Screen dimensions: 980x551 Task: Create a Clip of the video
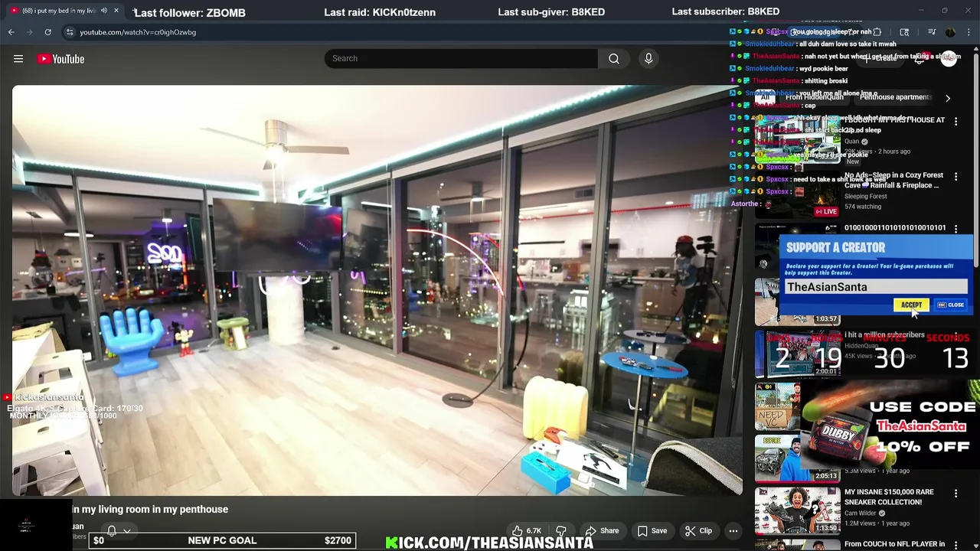pos(698,530)
